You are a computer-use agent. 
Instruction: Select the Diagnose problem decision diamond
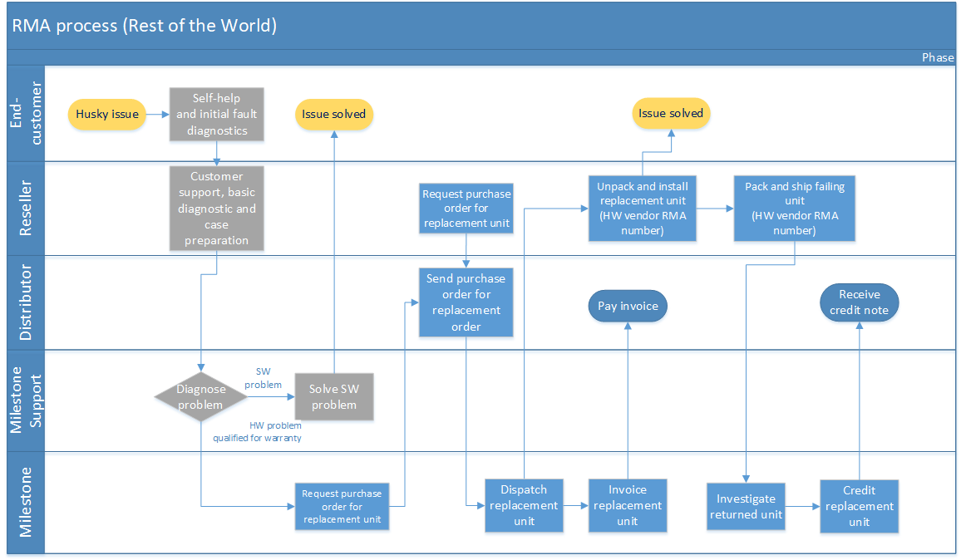(200, 396)
